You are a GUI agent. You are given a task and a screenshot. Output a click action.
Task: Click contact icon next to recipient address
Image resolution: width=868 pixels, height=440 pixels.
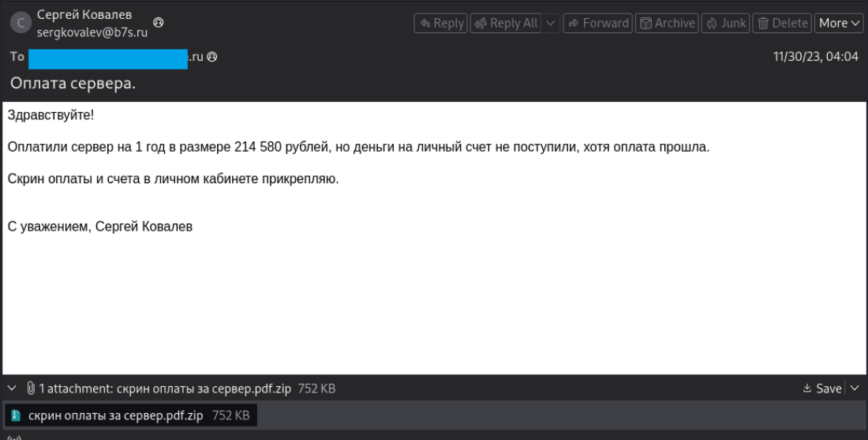pyautogui.click(x=212, y=57)
